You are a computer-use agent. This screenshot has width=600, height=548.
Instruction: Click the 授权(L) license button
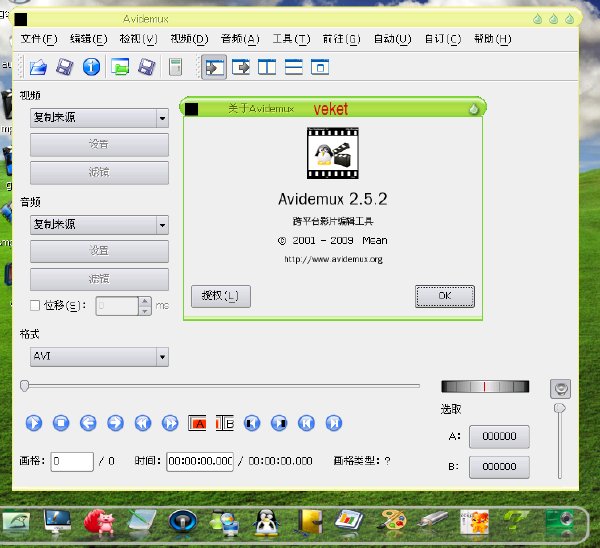pyautogui.click(x=221, y=296)
